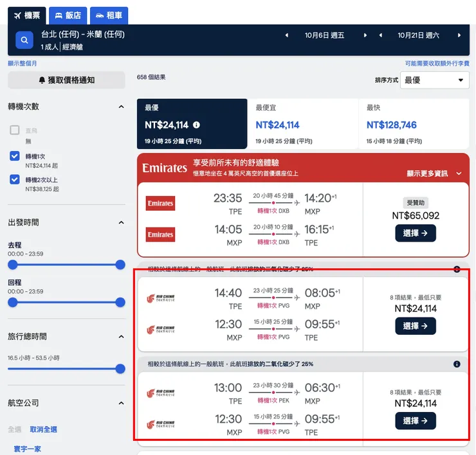Go to next departure date arrow
The height and width of the screenshot is (455, 476).
[365, 35]
